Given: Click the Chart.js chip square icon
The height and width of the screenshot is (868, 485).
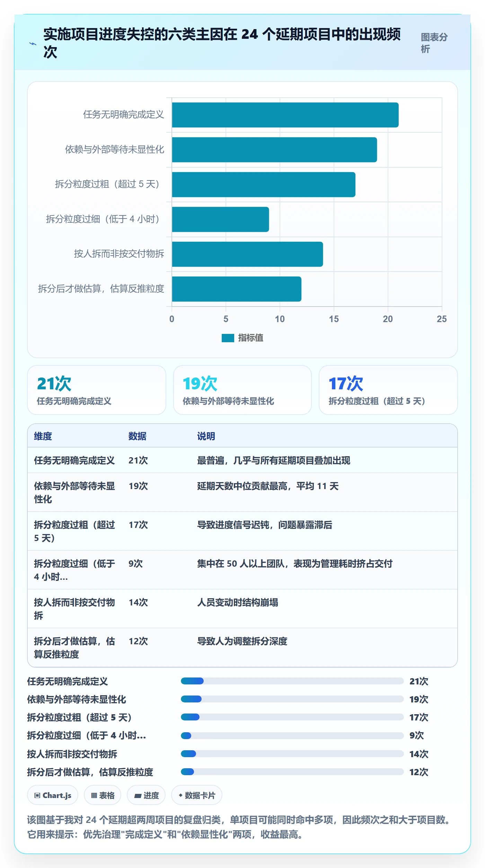Looking at the screenshot, I should 37,795.
